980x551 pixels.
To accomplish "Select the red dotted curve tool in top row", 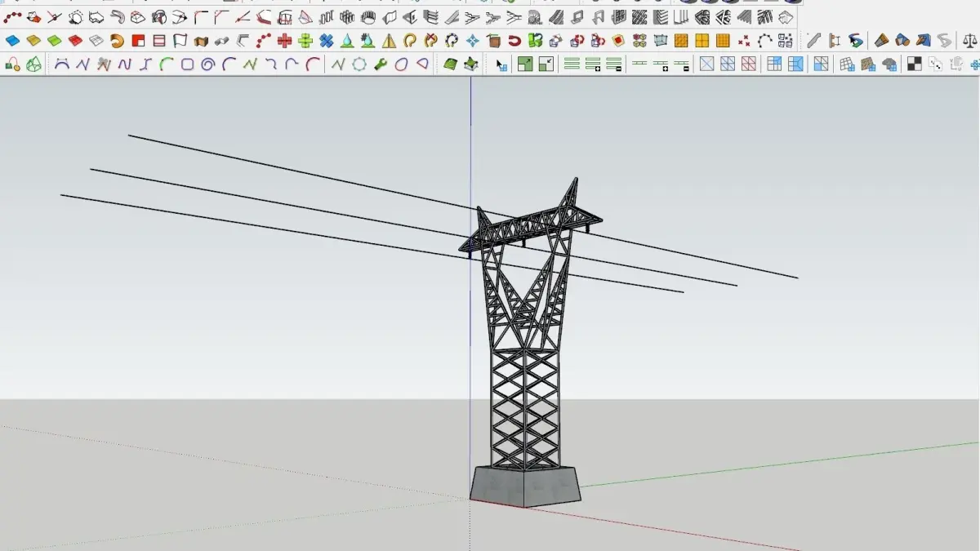I will pos(12,16).
